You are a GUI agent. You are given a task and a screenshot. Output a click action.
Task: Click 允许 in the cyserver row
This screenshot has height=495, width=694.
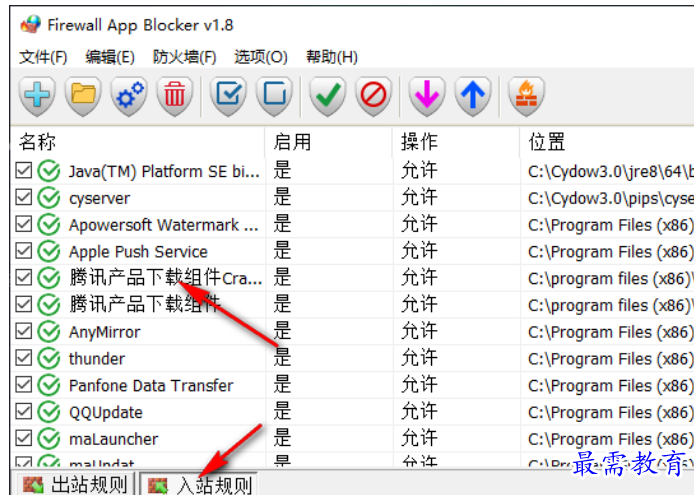tap(419, 197)
